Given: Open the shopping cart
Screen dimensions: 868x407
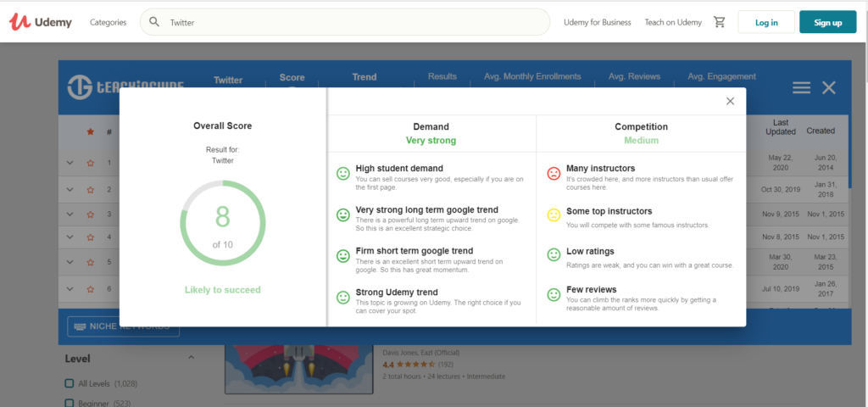Looking at the screenshot, I should tap(720, 22).
